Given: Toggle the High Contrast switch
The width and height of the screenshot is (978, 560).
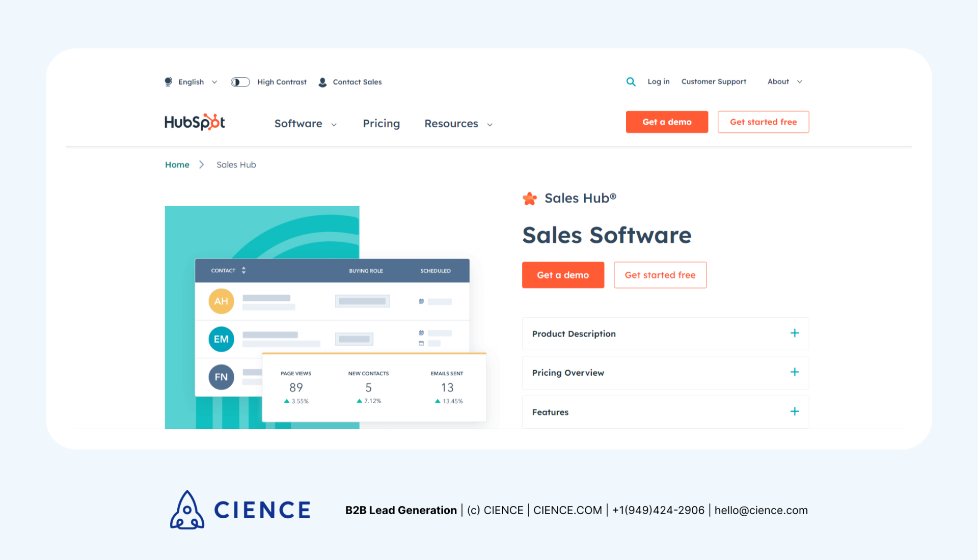Looking at the screenshot, I should (240, 81).
